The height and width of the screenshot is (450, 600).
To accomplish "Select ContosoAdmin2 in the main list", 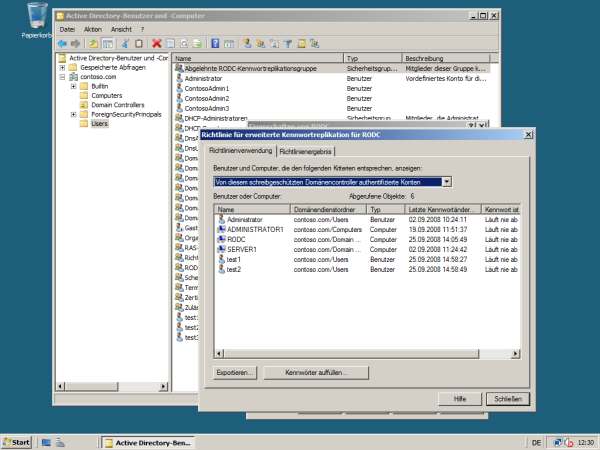I will (x=207, y=98).
